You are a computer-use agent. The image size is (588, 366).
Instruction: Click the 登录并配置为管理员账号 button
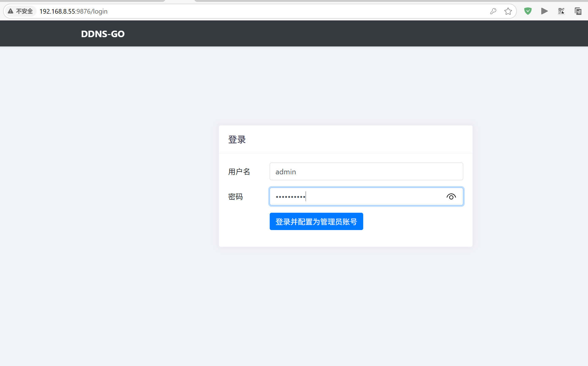tap(316, 221)
